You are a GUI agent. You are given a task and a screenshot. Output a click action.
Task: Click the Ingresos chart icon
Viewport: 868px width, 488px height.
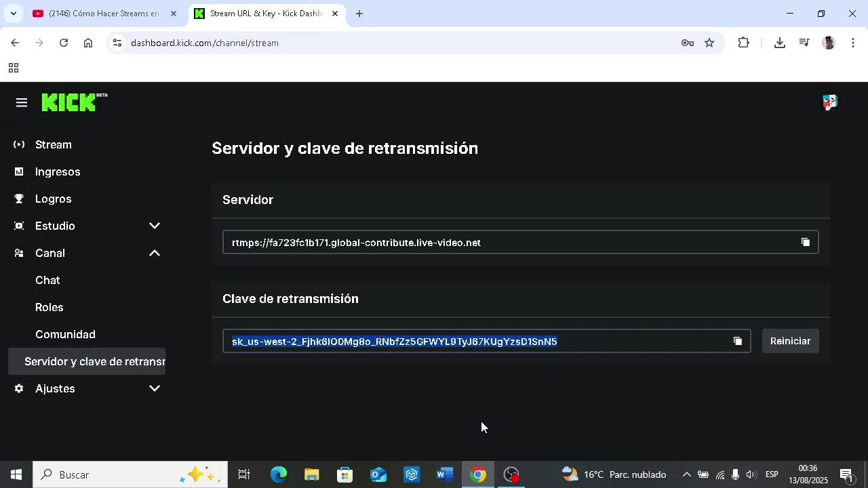click(x=19, y=171)
